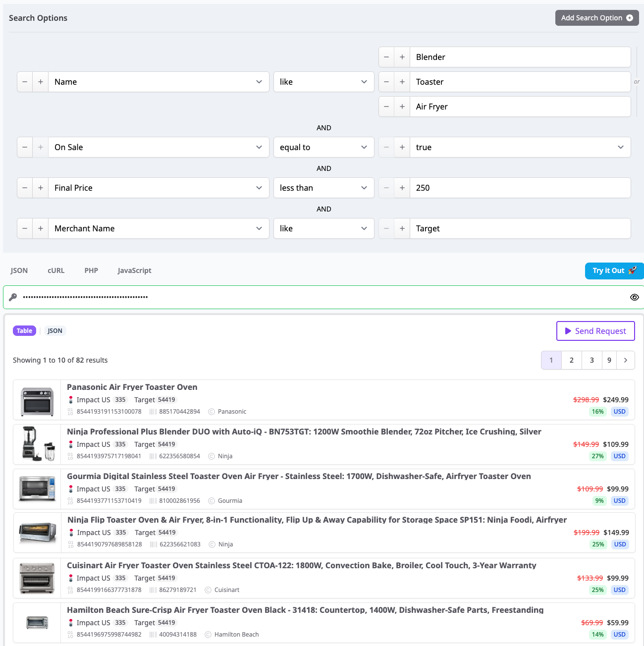Click the Toaster value input field
This screenshot has height=646, width=644.
coord(520,82)
